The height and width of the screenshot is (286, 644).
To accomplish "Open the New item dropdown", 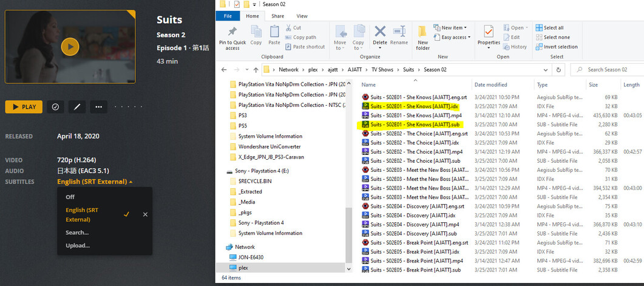I will click(x=450, y=27).
